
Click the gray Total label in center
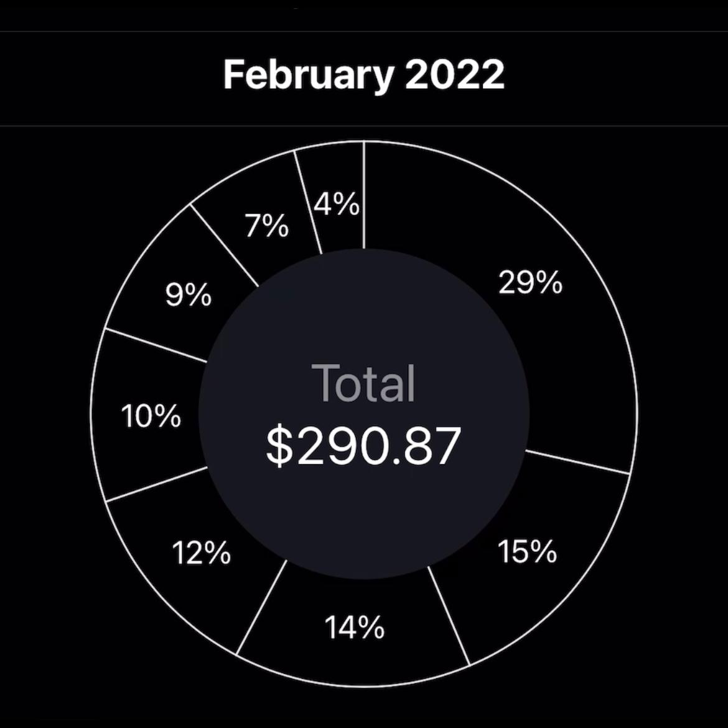[x=363, y=383]
